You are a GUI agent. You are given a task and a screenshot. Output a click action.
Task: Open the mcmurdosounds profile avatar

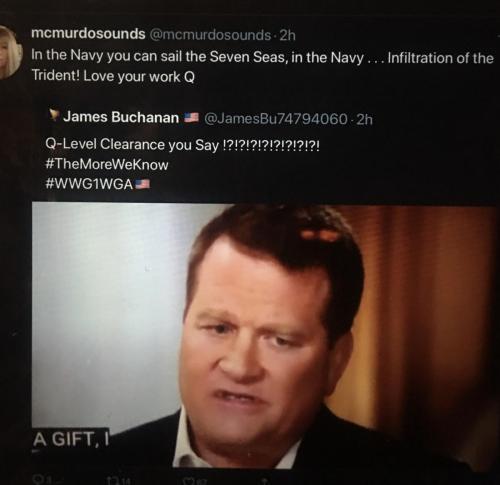(9, 52)
